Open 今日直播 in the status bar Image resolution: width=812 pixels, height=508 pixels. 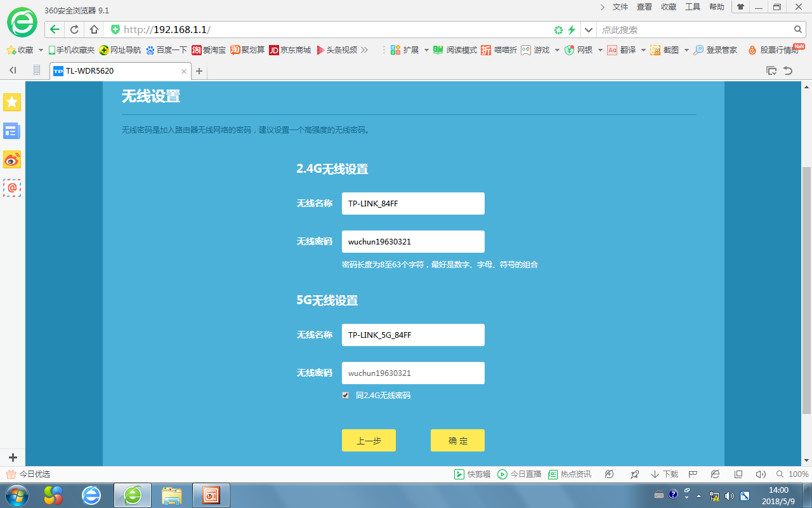pos(520,474)
